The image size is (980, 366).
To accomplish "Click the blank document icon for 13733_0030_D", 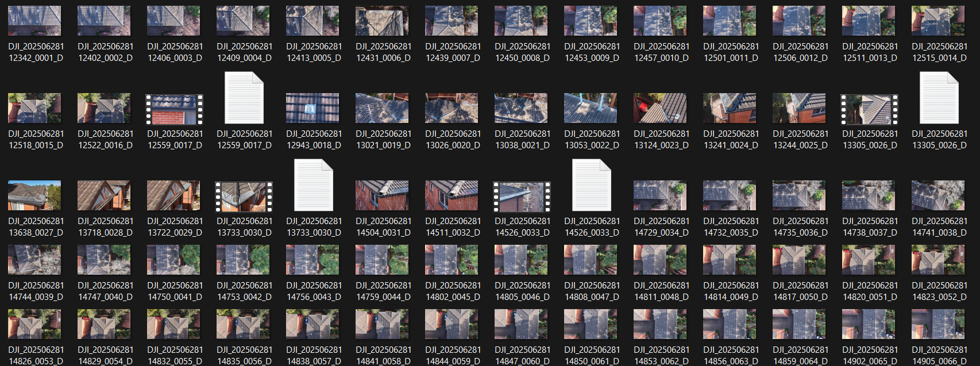I will (x=314, y=185).
